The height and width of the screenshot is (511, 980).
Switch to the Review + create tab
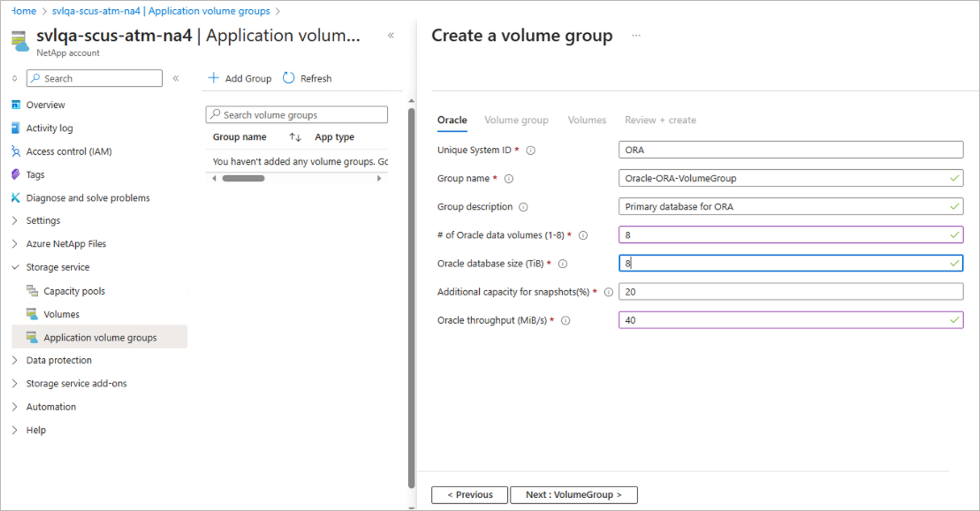pos(660,120)
